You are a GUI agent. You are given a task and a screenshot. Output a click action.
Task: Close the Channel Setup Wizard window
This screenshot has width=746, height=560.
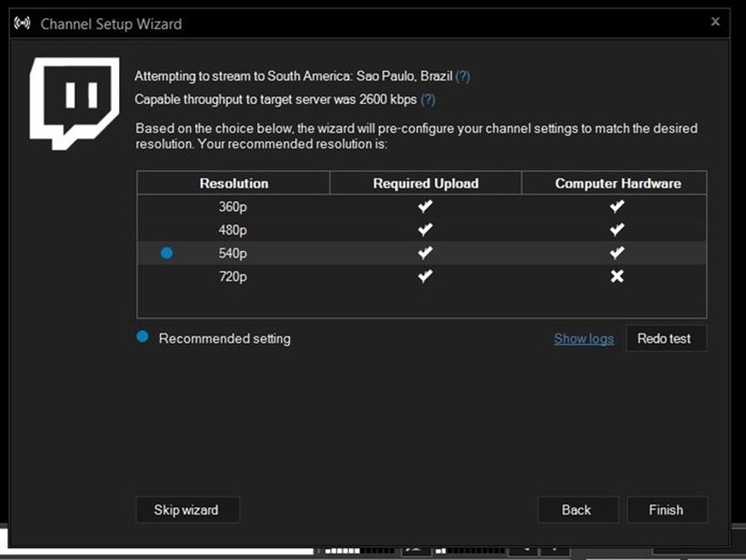click(715, 21)
